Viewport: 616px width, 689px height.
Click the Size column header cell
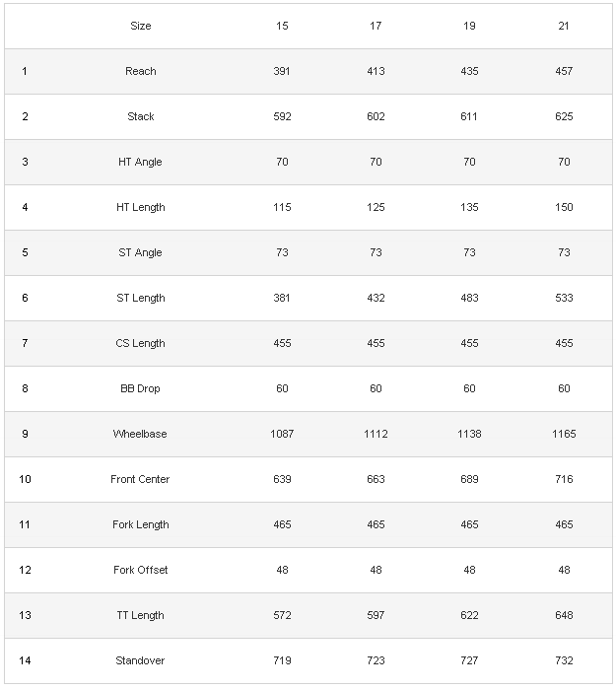click(141, 26)
